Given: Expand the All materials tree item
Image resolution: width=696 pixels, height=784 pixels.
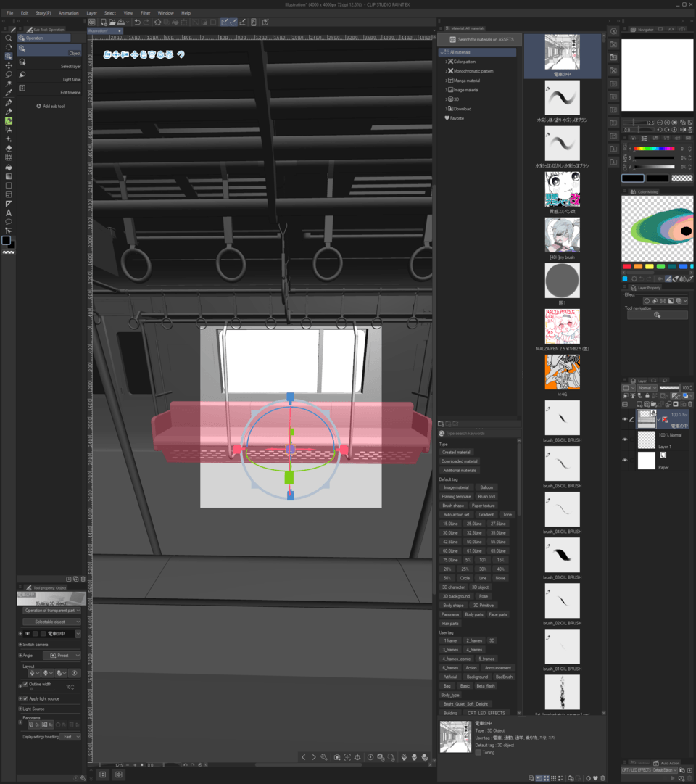Looking at the screenshot, I should 442,51.
